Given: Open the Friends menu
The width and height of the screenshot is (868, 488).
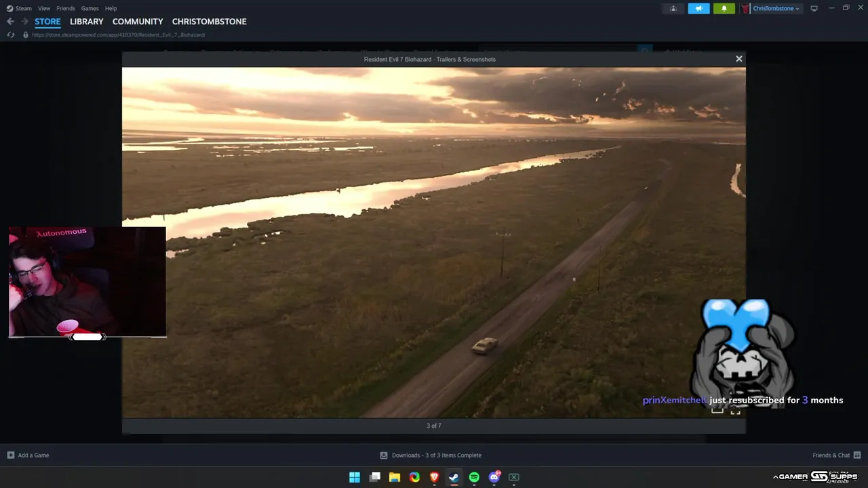Looking at the screenshot, I should [66, 8].
